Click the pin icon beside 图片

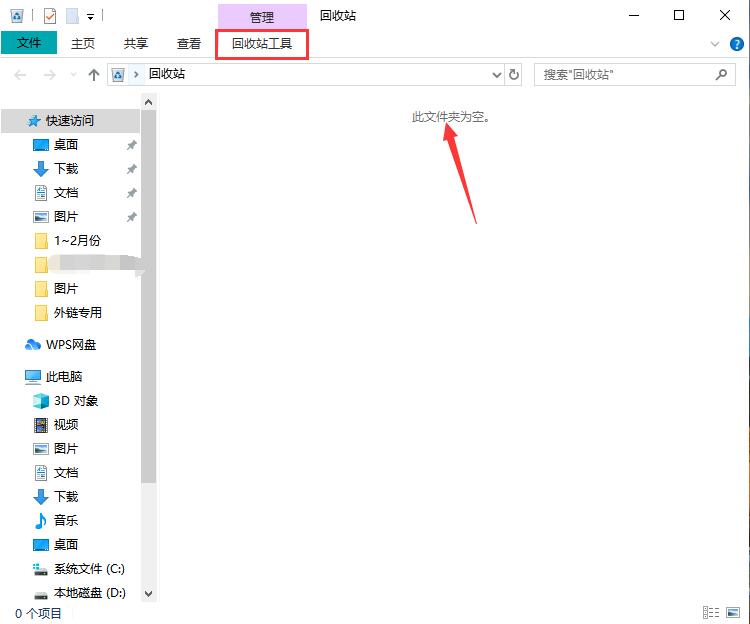click(x=132, y=217)
